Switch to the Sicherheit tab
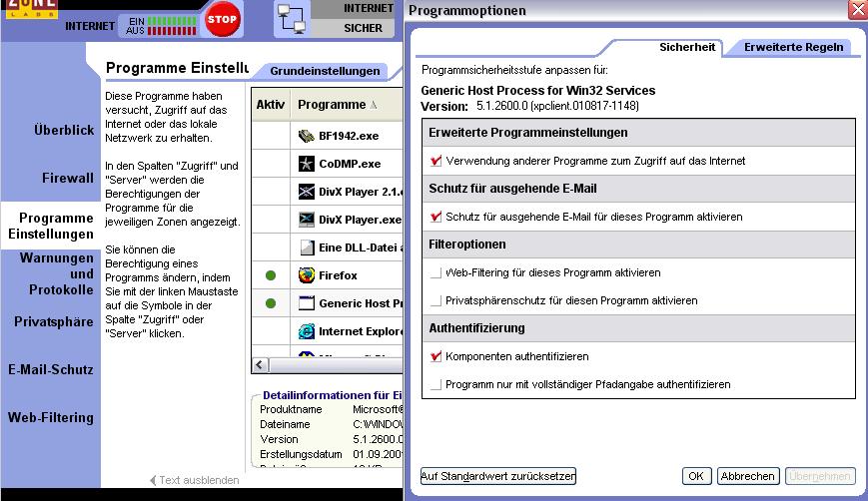Image resolution: width=868 pixels, height=501 pixels. pyautogui.click(x=687, y=47)
